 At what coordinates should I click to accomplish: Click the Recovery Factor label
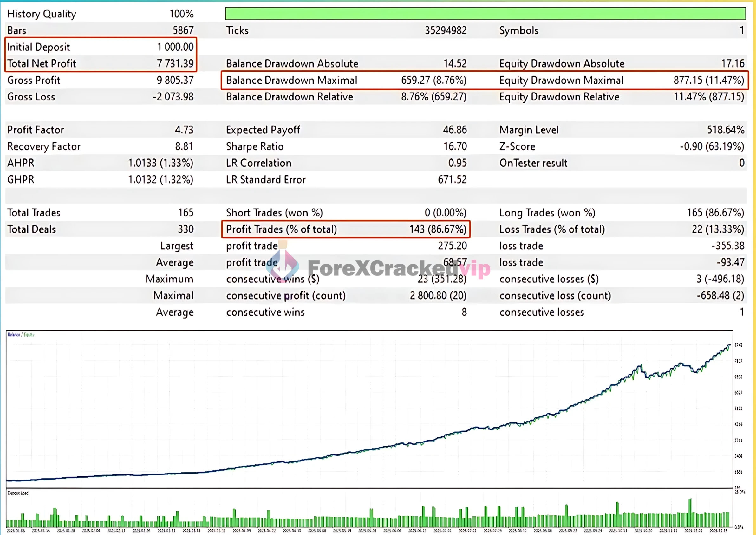(x=44, y=146)
